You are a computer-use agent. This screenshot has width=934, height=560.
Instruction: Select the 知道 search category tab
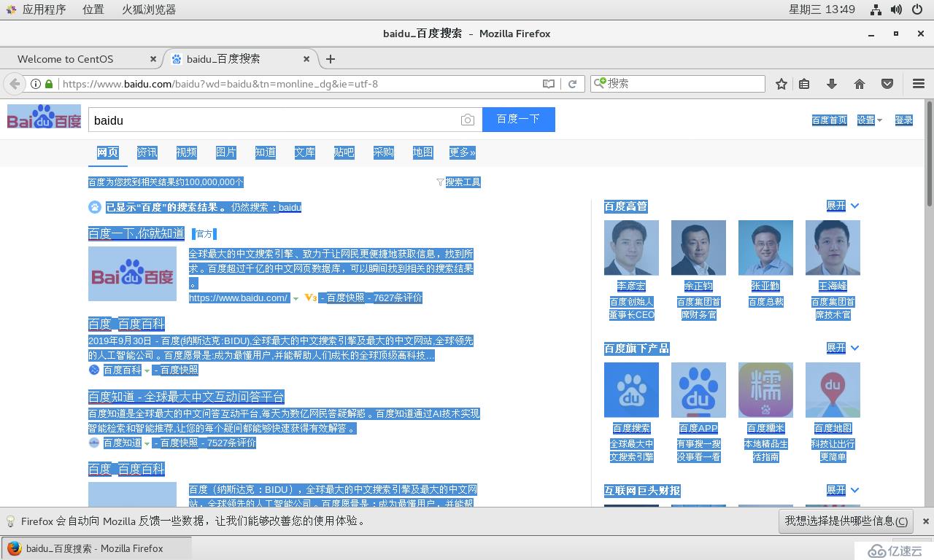(265, 152)
